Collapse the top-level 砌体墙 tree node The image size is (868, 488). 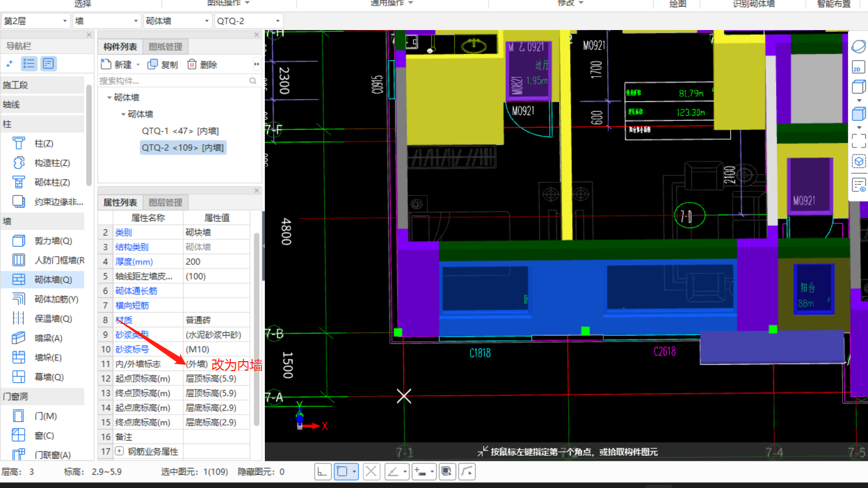[x=109, y=97]
